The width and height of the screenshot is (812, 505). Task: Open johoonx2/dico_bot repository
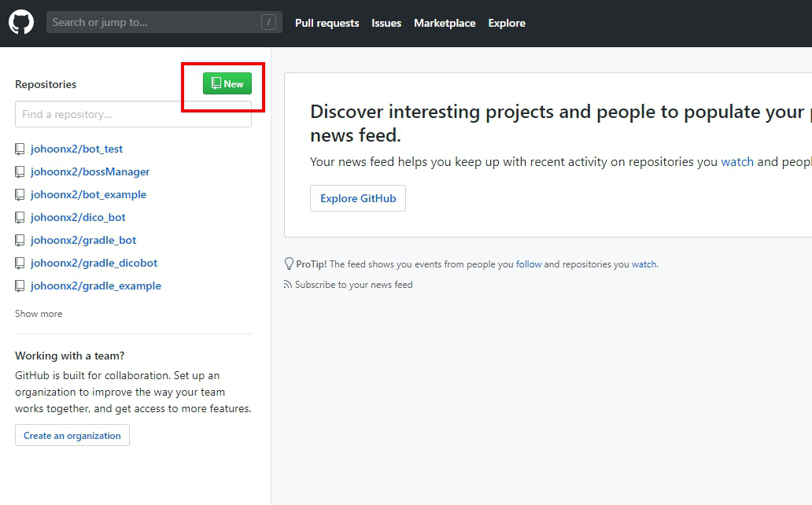(x=78, y=218)
